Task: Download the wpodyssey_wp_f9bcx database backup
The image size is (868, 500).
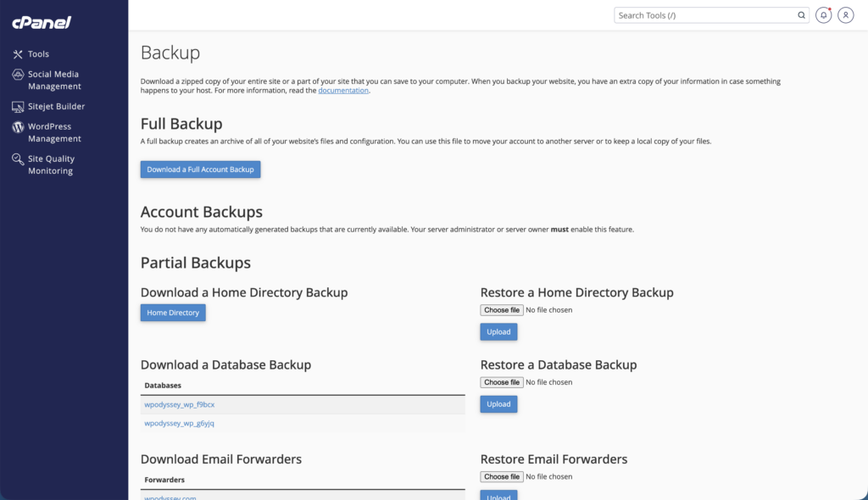Action: pos(180,404)
